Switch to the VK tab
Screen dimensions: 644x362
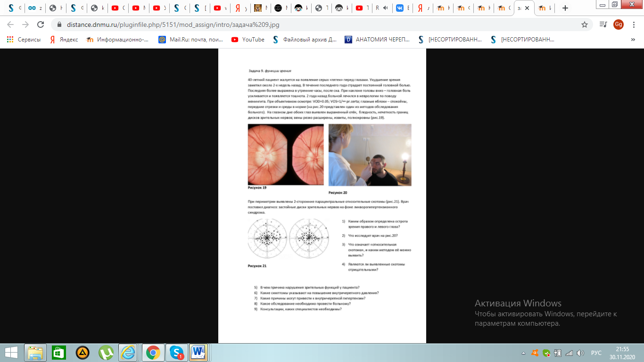point(403,8)
